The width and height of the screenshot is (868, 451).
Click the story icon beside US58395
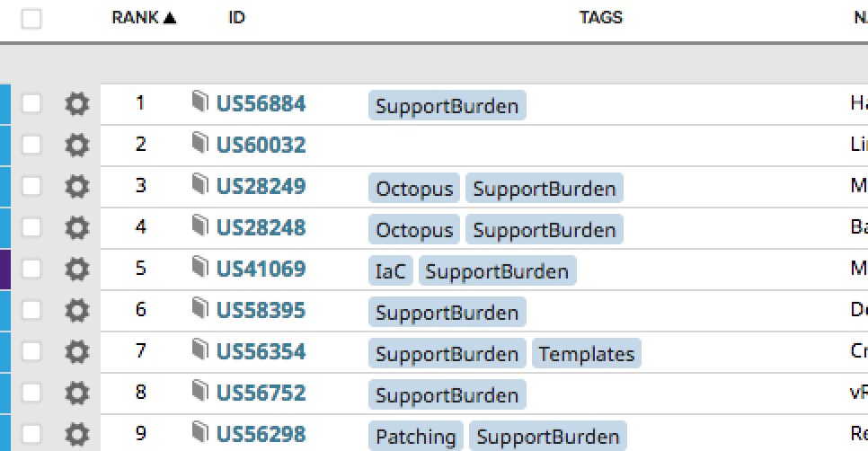pos(199,308)
